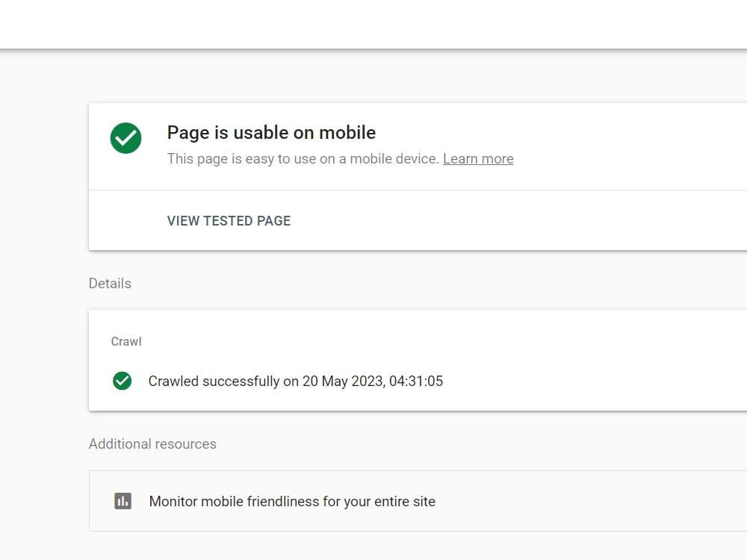This screenshot has width=747, height=560.
Task: Click the page description under the result title
Action: pos(302,158)
